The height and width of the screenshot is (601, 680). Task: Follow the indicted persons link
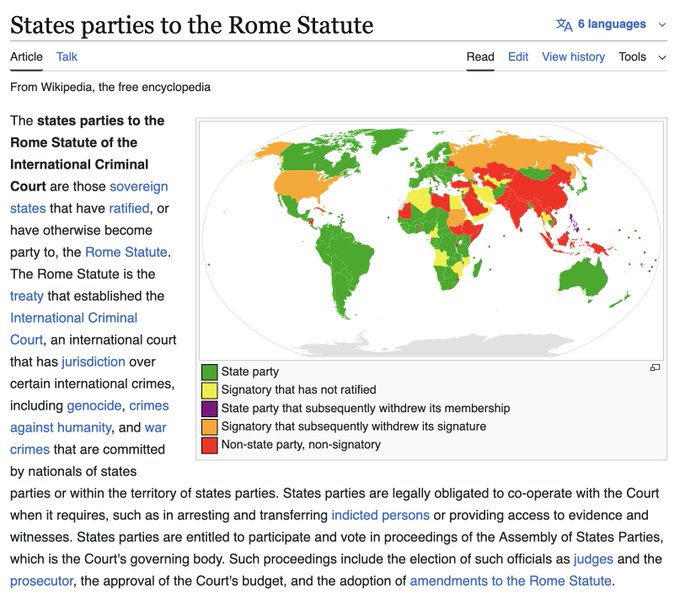[380, 515]
